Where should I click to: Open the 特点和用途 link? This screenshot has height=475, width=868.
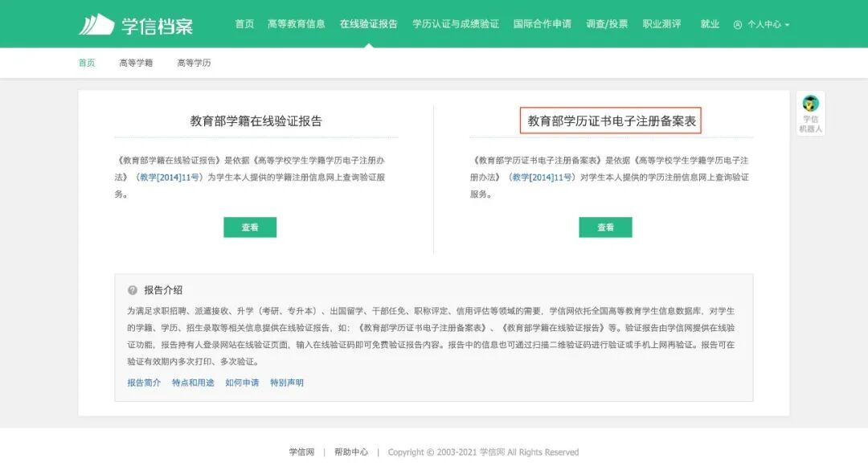pyautogui.click(x=193, y=383)
